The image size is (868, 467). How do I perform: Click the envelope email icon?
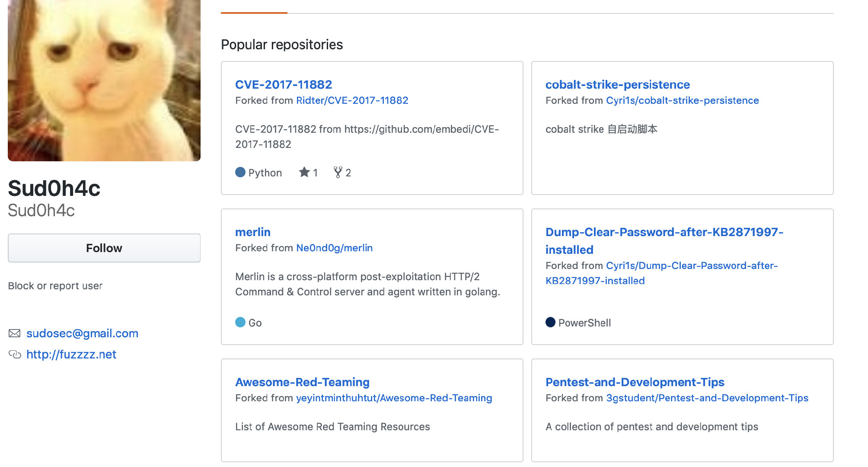tap(15, 333)
